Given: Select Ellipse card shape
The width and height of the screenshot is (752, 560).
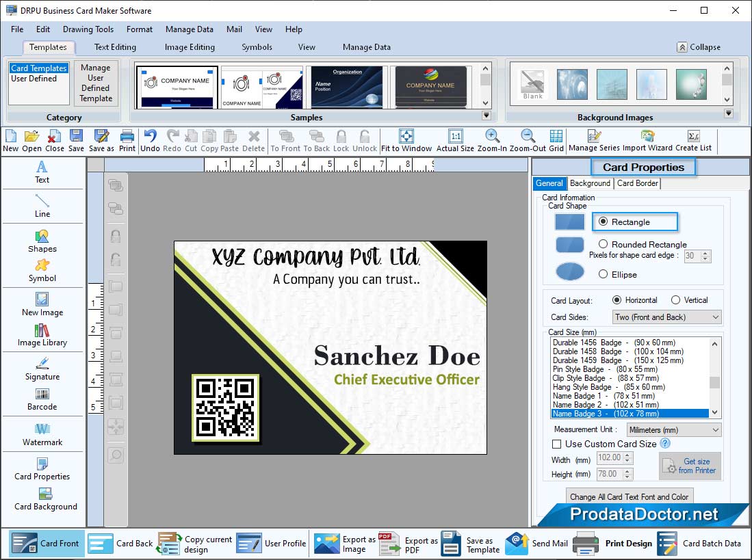Looking at the screenshot, I should point(604,274).
